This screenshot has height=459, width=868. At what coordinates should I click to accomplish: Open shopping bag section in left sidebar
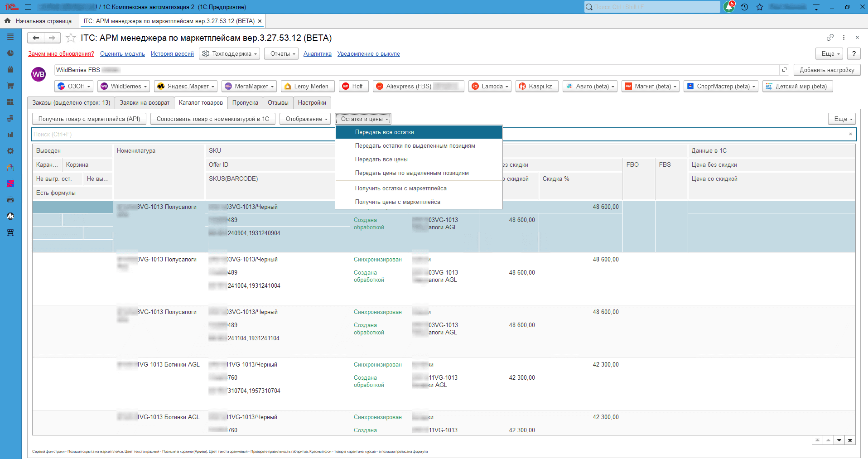click(10, 69)
